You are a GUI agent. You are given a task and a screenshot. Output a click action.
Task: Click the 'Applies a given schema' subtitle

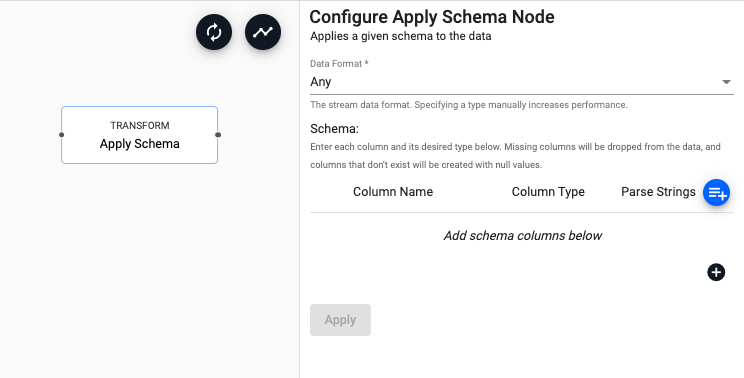pyautogui.click(x=400, y=36)
